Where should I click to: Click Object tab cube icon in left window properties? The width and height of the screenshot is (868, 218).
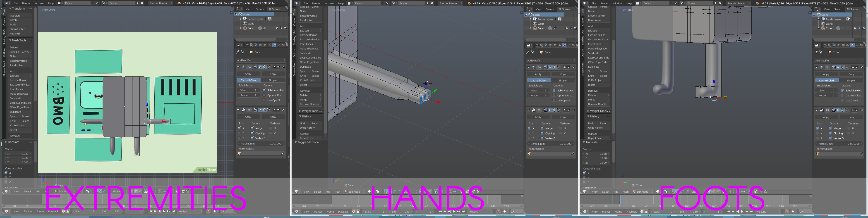pyautogui.click(x=265, y=45)
